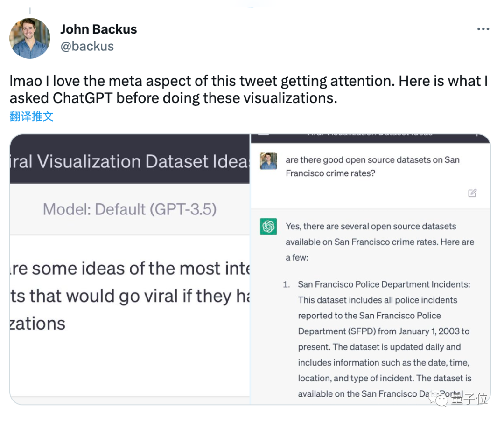This screenshot has width=504, height=421.
Task: Click ChatGPT's reply beginning "Yes, there are several"
Action: click(x=380, y=242)
